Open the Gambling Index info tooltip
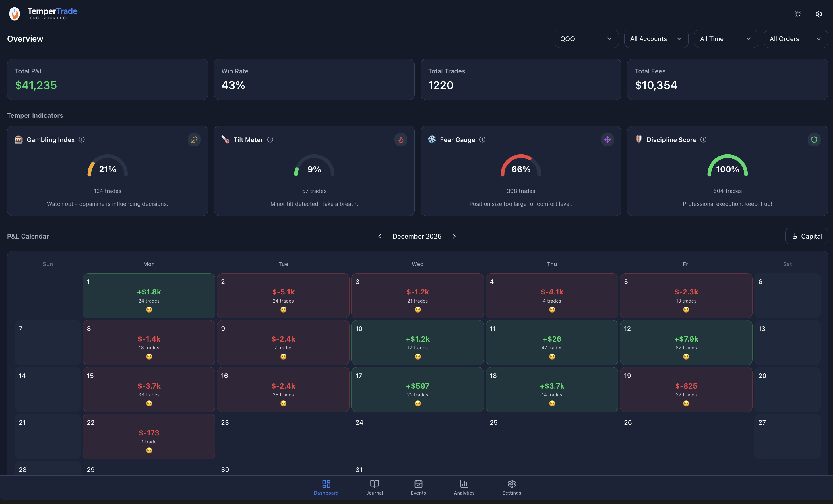Image resolution: width=833 pixels, height=504 pixels. (82, 139)
